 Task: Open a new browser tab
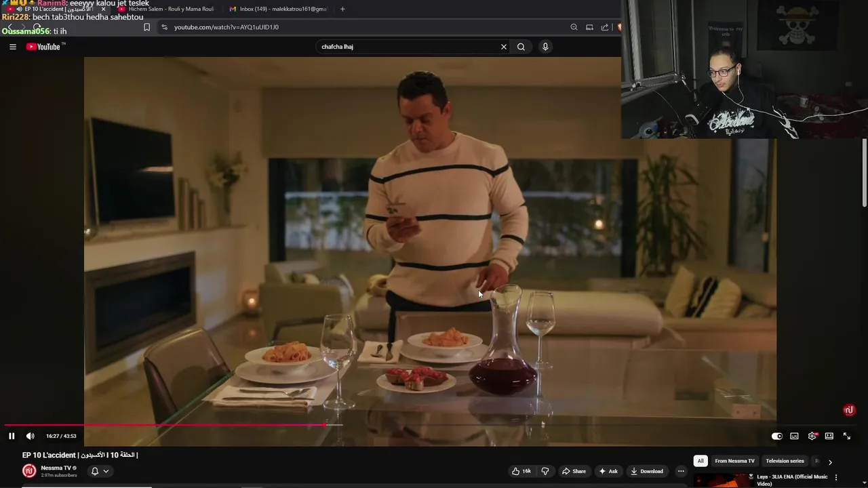pyautogui.click(x=342, y=9)
